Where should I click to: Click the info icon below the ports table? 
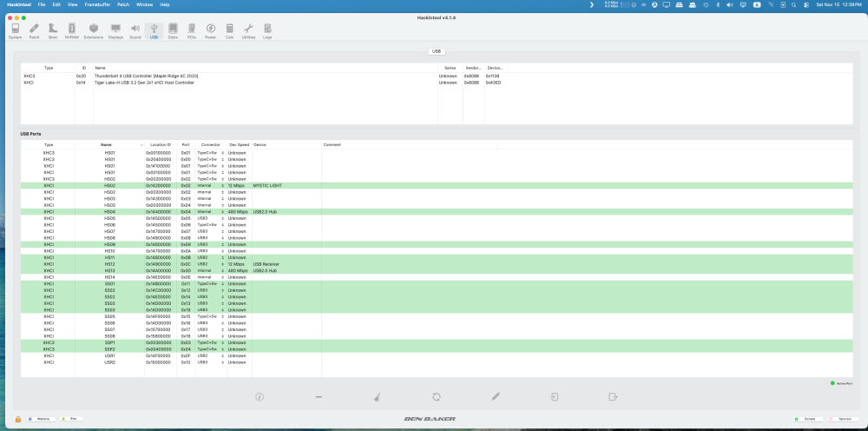[260, 396]
